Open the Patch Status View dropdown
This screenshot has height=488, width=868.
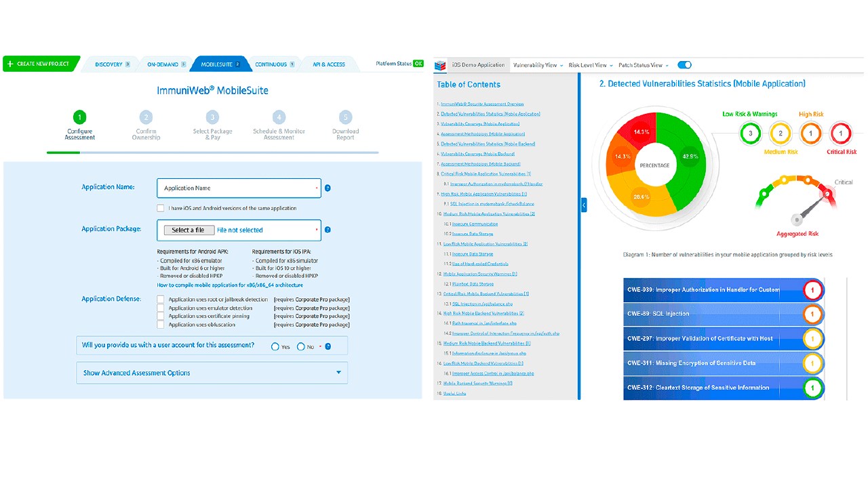tap(643, 65)
